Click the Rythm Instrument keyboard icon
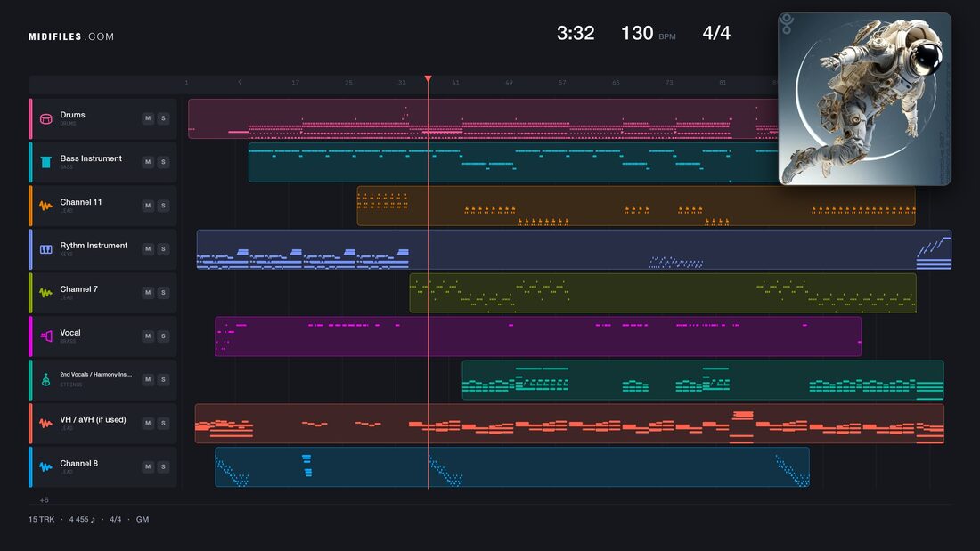Image resolution: width=980 pixels, height=551 pixels. [x=45, y=249]
